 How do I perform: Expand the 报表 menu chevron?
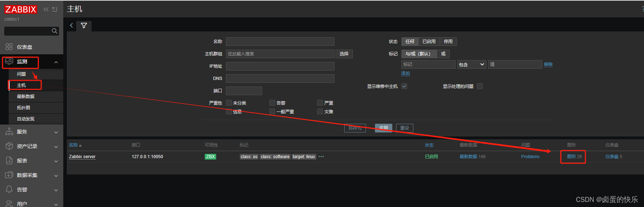[x=56, y=161]
